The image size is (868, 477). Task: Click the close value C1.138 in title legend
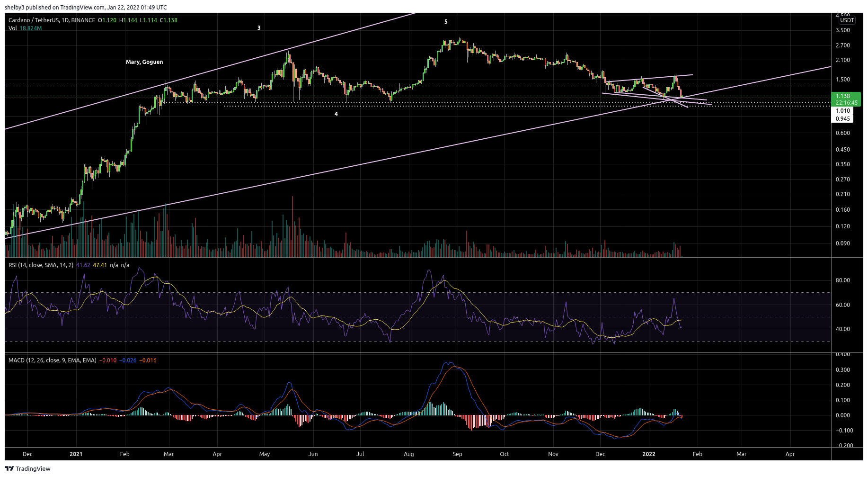point(168,20)
